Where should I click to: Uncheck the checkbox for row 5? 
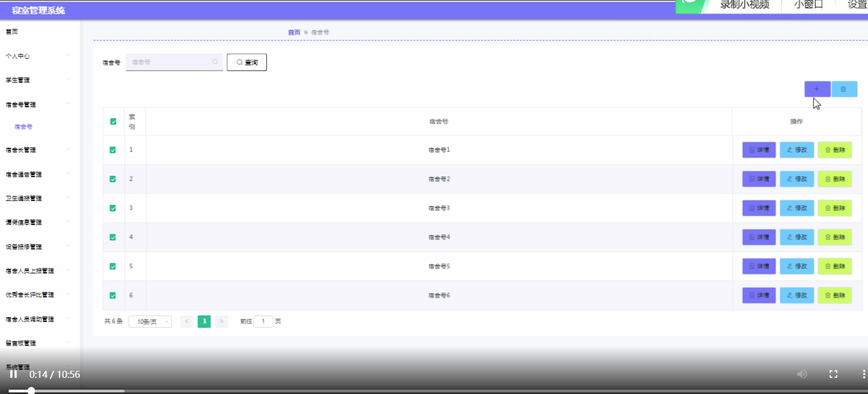[x=113, y=266]
